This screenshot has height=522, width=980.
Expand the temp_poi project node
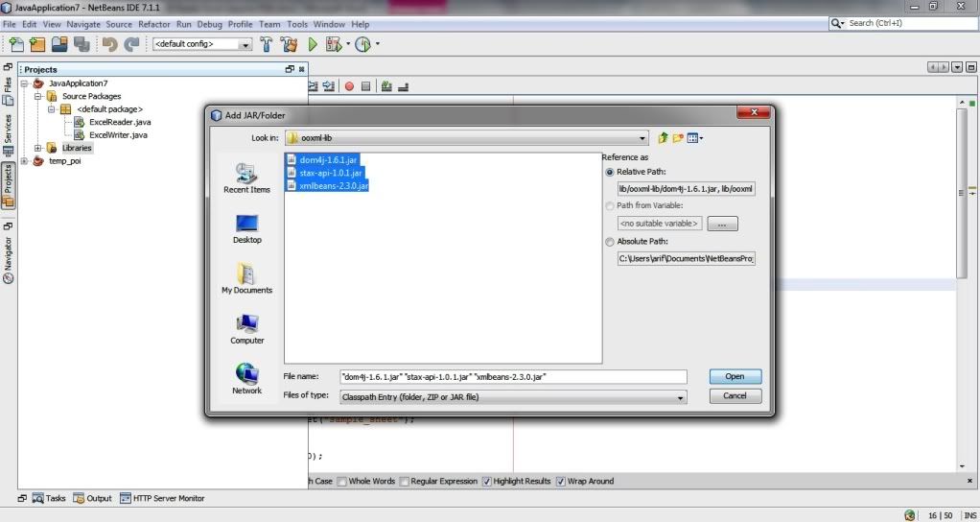click(x=24, y=160)
